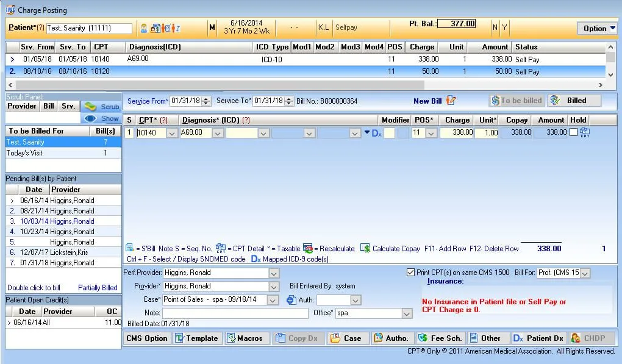
Task: Click the Scrub icon button
Action: click(101, 107)
